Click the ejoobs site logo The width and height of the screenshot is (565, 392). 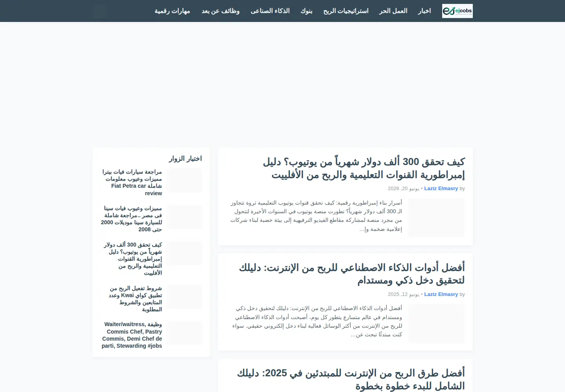point(457,11)
